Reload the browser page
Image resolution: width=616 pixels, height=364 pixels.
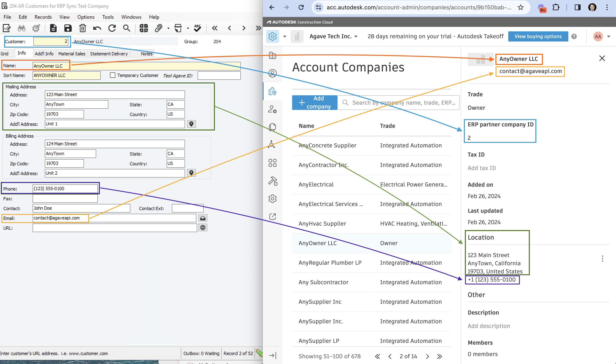(x=301, y=7)
